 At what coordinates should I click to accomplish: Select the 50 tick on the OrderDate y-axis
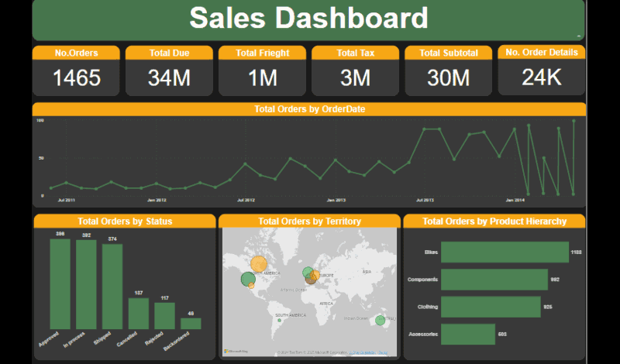pos(41,158)
